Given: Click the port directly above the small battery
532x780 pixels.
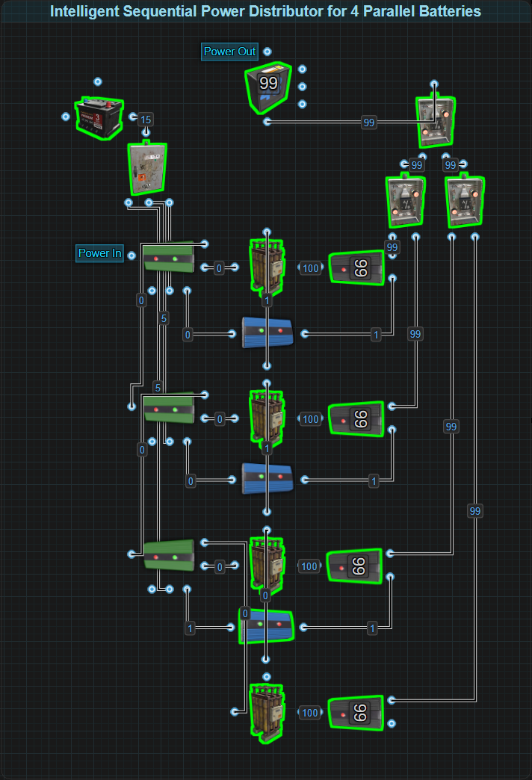Looking at the screenshot, I should point(98,81).
